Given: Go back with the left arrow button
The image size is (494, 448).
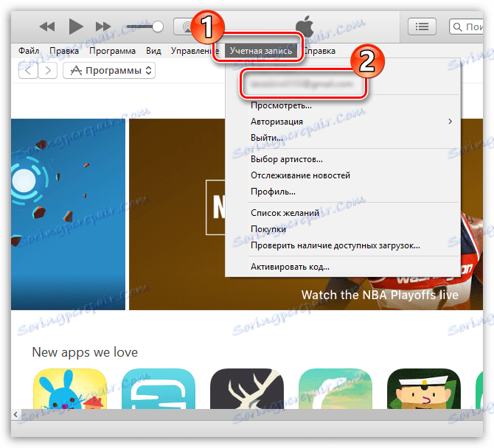Looking at the screenshot, I should click(28, 70).
